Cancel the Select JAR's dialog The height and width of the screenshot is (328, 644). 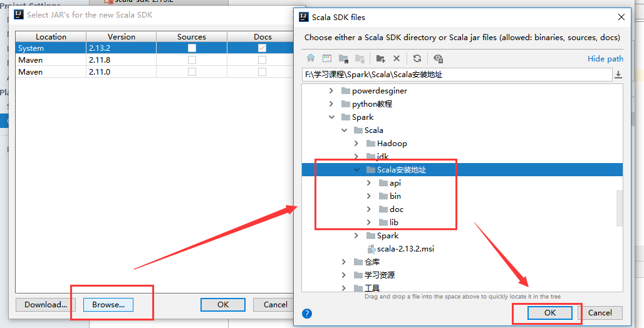273,305
